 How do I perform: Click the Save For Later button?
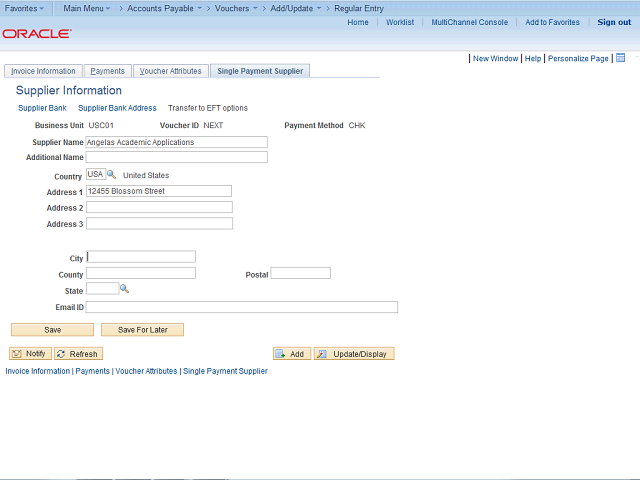[x=142, y=330]
